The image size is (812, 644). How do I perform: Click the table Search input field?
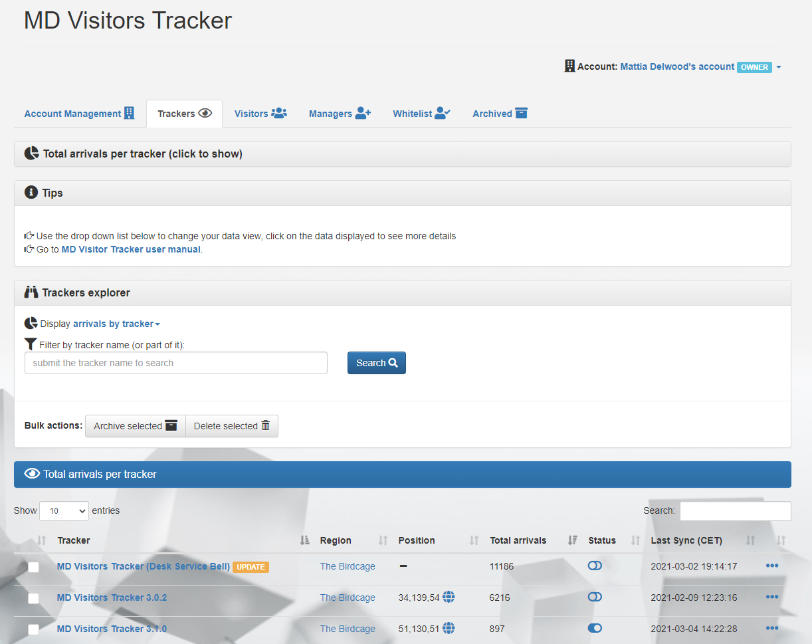click(735, 510)
